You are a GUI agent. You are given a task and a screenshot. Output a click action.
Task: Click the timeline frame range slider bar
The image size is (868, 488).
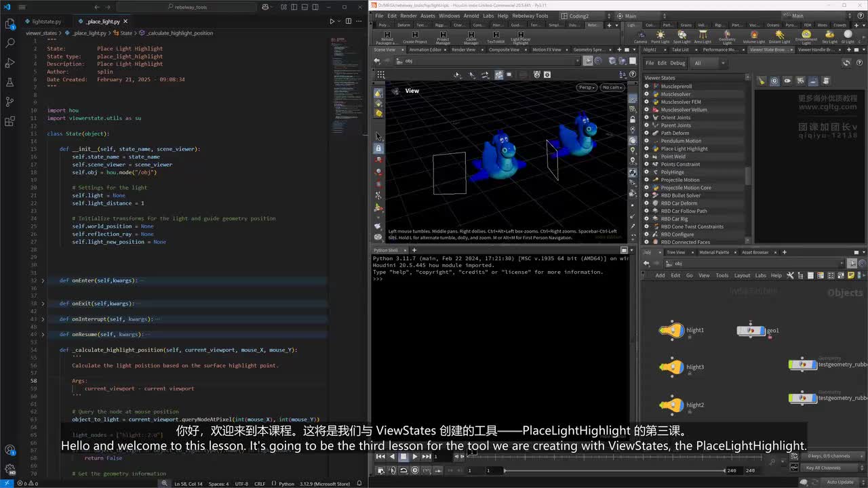[614, 470]
